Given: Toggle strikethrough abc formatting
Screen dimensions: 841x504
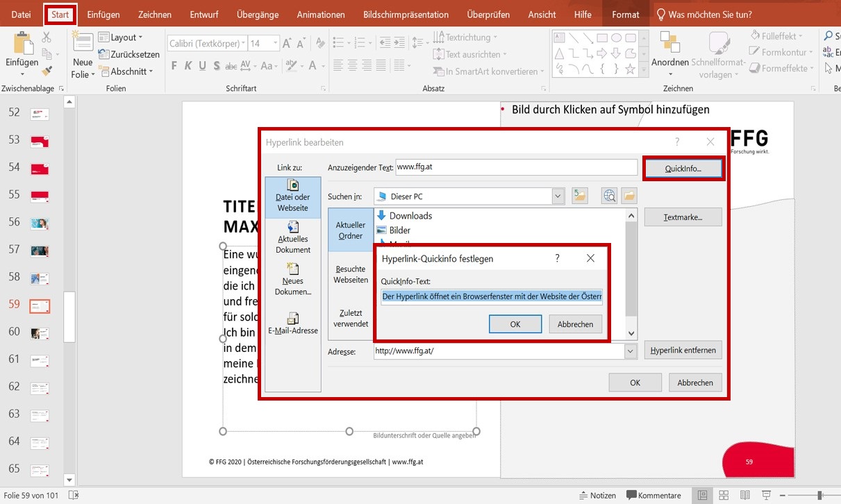Looking at the screenshot, I should tap(231, 66).
